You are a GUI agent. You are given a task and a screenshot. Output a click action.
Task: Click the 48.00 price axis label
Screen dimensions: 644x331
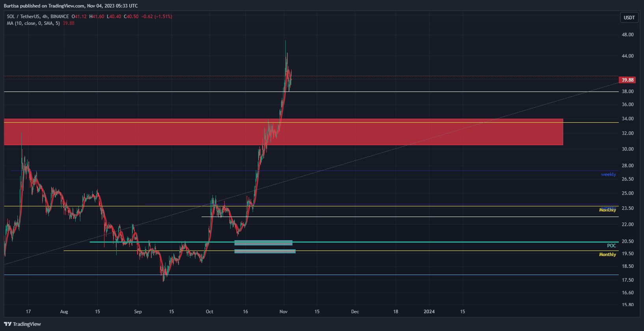pyautogui.click(x=627, y=35)
